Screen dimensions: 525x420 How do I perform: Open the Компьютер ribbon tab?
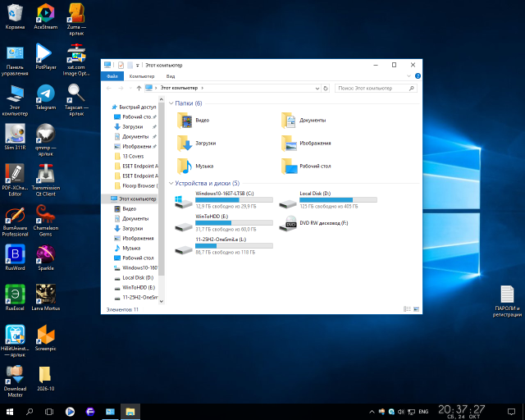[x=142, y=76]
